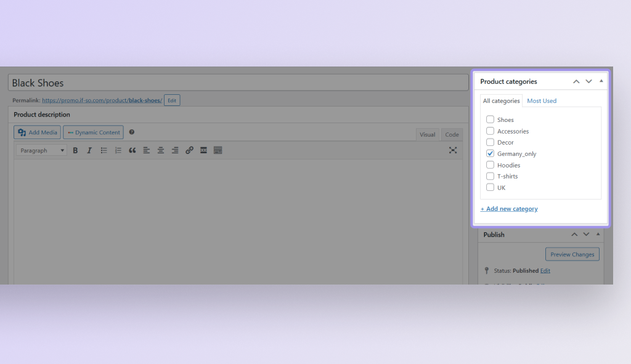
Task: Toggle bold formatting in editor toolbar
Action: [75, 150]
